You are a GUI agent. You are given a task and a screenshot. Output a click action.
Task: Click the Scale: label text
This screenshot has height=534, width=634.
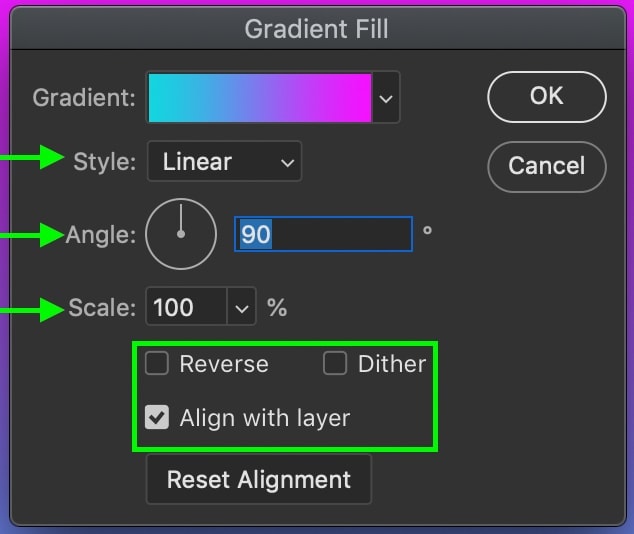click(102, 308)
